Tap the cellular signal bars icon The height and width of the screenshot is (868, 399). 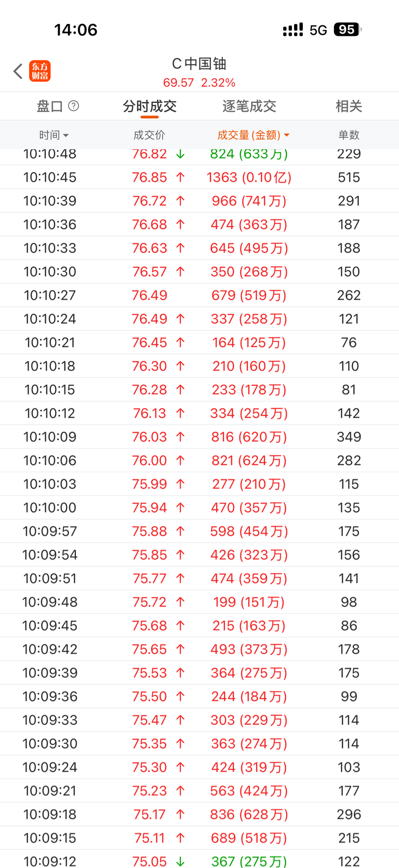(x=293, y=30)
